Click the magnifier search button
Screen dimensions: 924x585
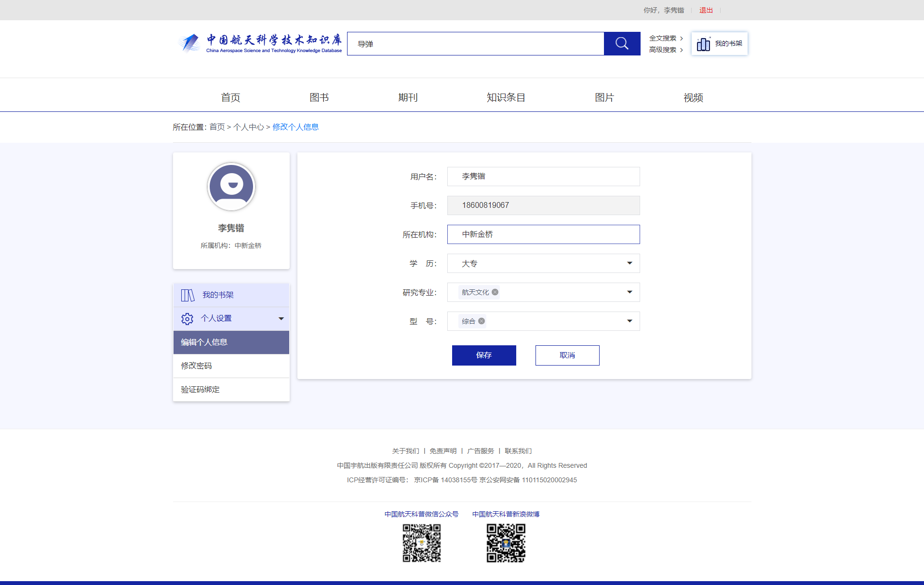(x=622, y=43)
